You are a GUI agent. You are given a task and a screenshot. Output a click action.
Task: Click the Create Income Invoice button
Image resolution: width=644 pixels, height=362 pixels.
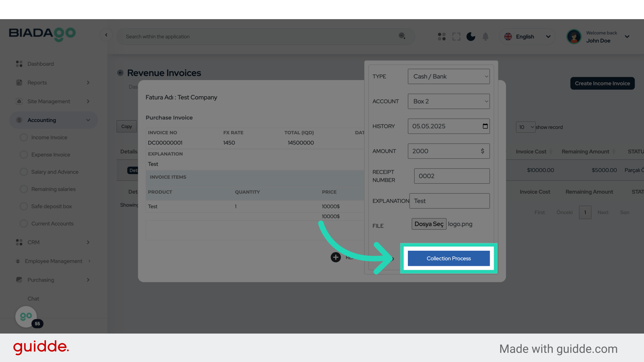(602, 83)
